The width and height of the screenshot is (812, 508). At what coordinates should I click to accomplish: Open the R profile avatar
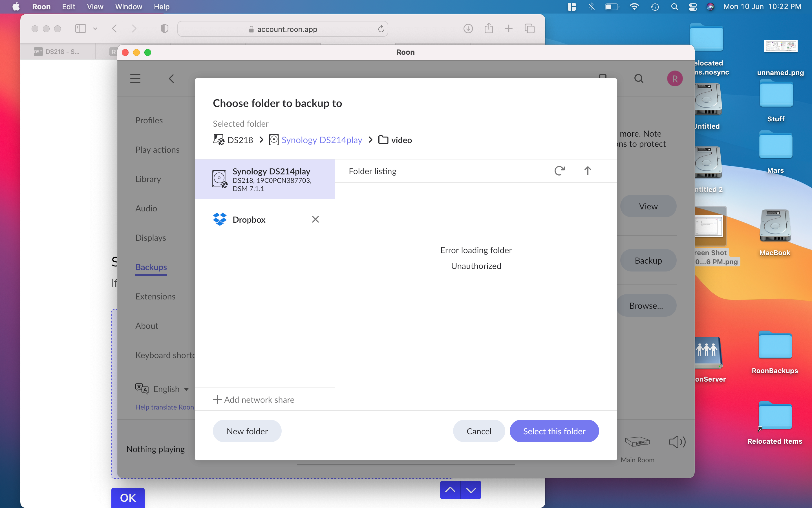(675, 79)
